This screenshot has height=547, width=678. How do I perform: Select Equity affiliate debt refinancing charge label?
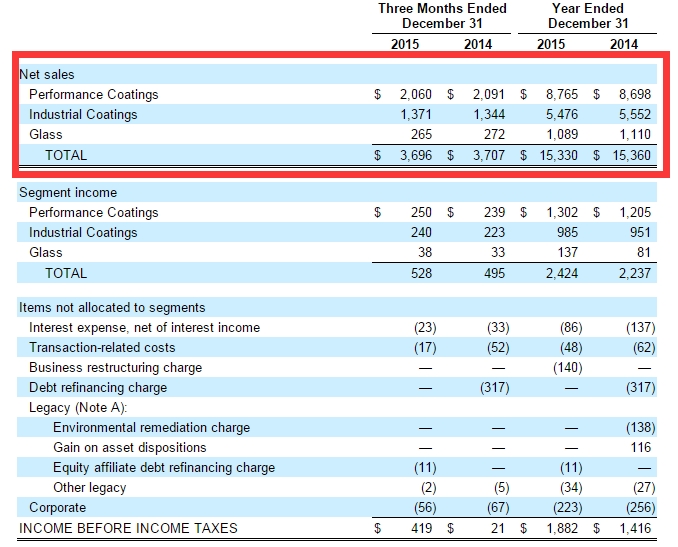click(x=163, y=467)
